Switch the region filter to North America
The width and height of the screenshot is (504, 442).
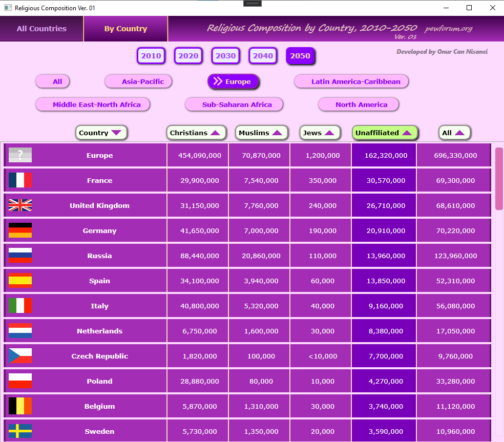[x=359, y=104]
